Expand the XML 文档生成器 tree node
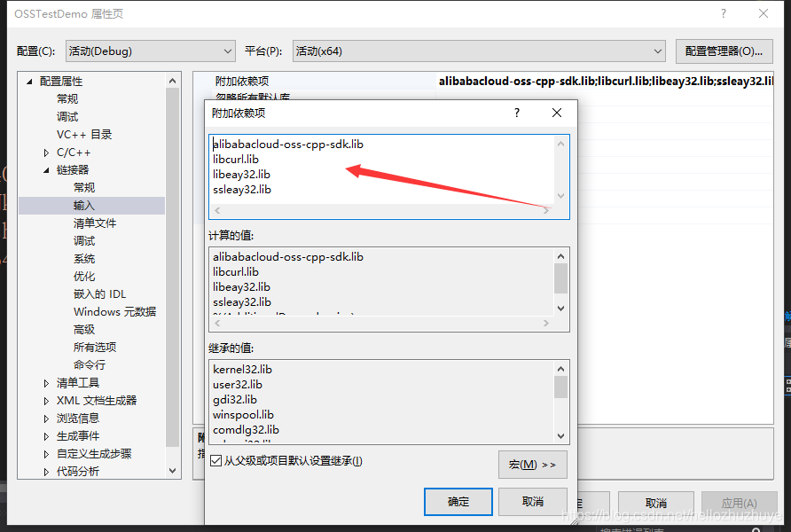This screenshot has height=532, width=791. 46,401
